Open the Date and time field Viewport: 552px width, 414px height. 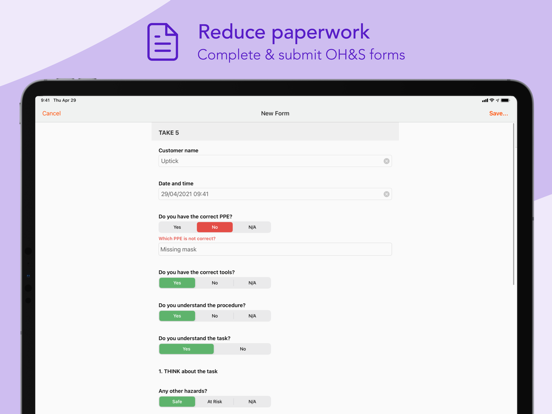click(275, 194)
